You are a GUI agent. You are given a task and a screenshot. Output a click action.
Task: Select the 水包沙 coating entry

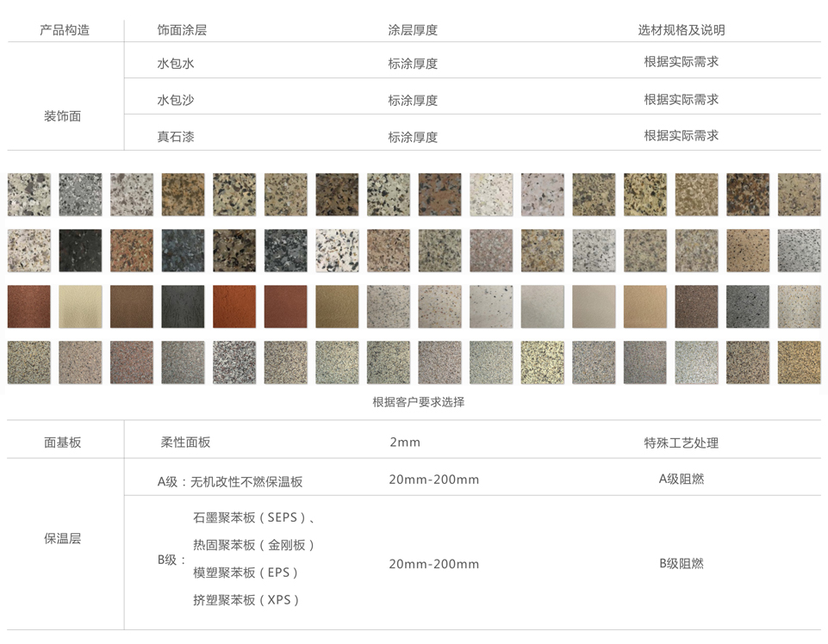tap(176, 100)
